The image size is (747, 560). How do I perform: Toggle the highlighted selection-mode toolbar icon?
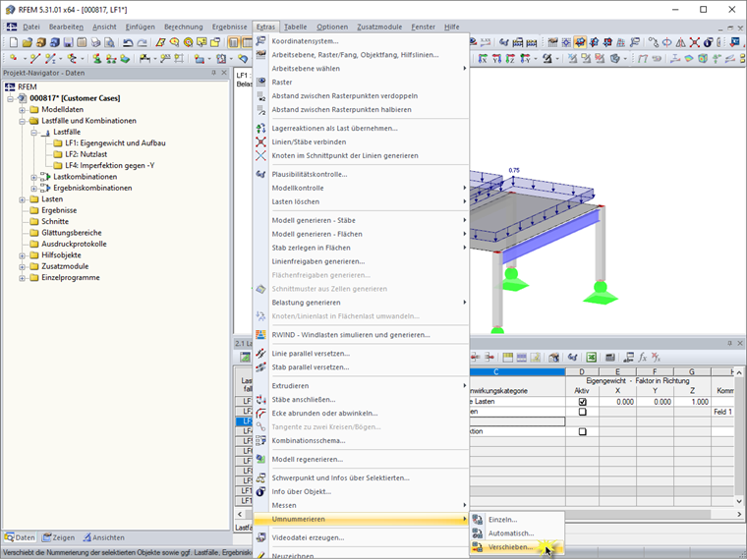point(580,43)
